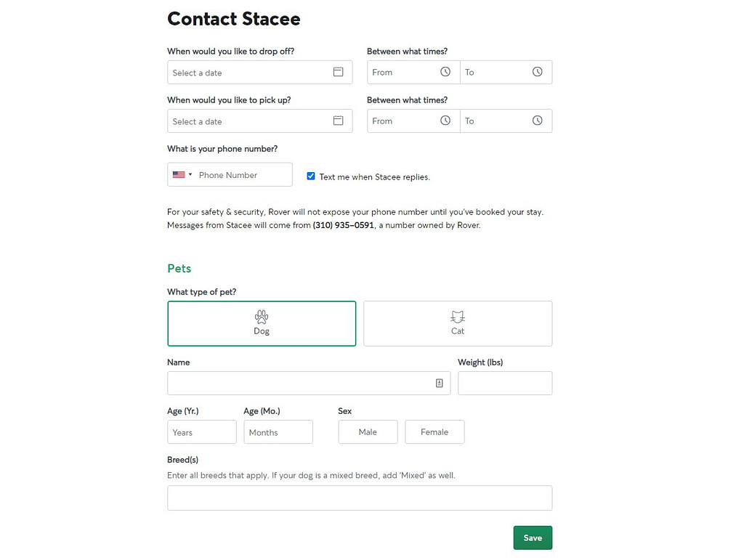The height and width of the screenshot is (560, 744).
Task: Click the 'Contact Stacee' page title
Action: 234,19
